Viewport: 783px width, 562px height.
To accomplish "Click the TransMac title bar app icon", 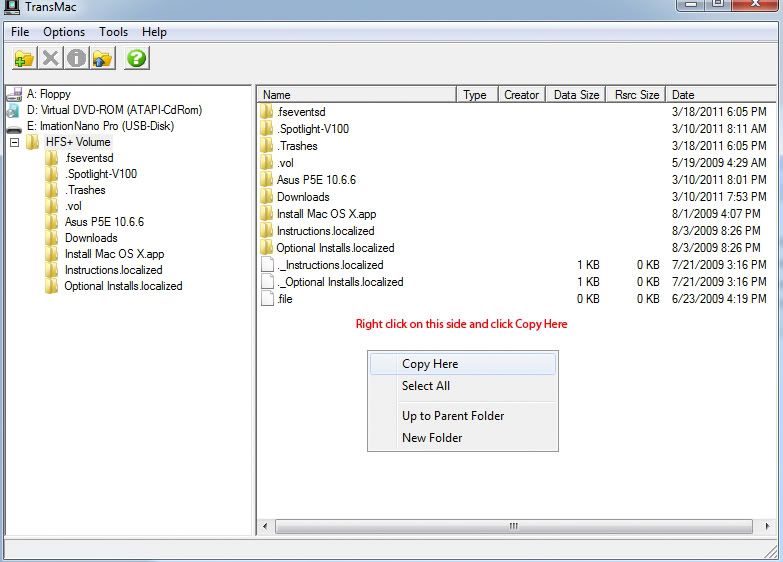I will point(11,7).
